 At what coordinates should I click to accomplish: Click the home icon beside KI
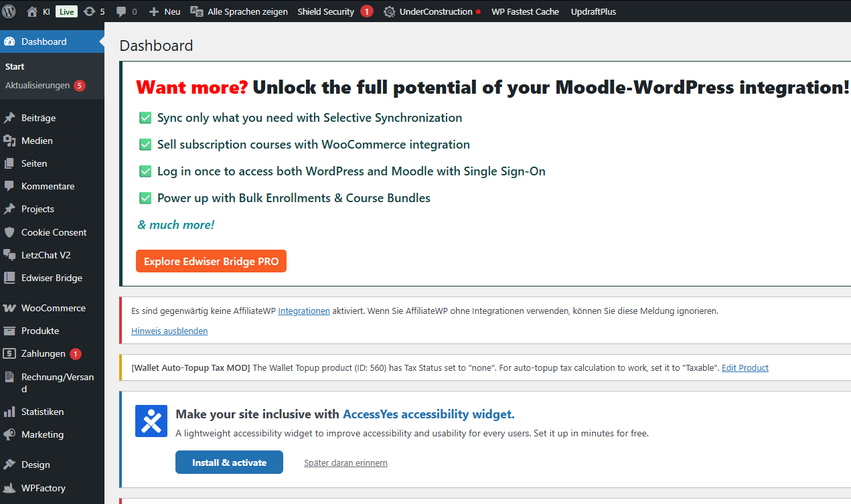(x=32, y=11)
